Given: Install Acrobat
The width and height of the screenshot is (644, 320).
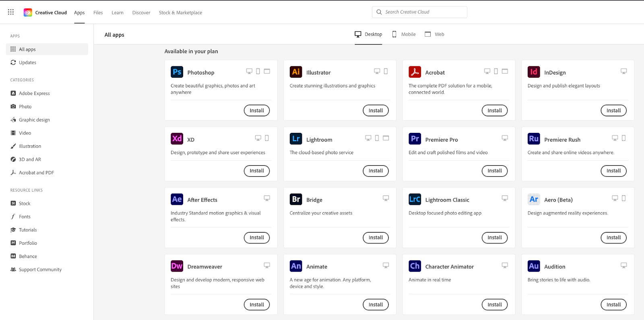Looking at the screenshot, I should point(495,111).
